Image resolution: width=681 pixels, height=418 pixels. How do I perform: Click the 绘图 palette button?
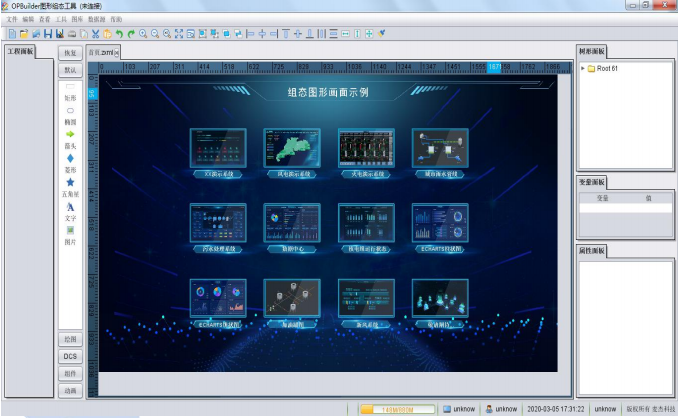[70, 339]
